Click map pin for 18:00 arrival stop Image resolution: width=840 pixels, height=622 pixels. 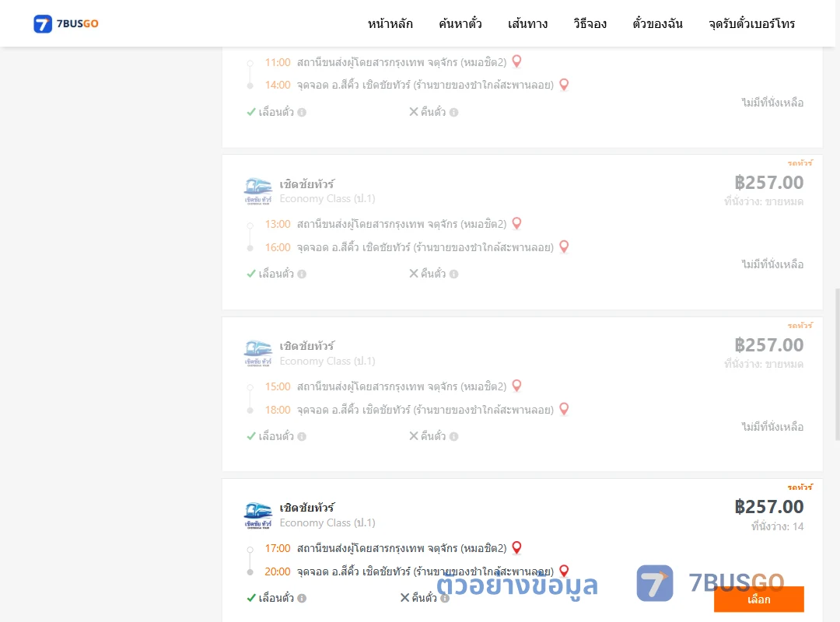click(x=564, y=409)
